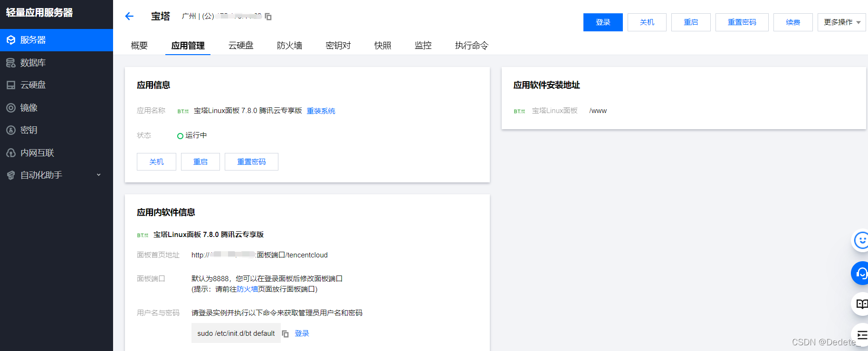Go back using the blue arrow icon
868x351 pixels.
click(129, 16)
